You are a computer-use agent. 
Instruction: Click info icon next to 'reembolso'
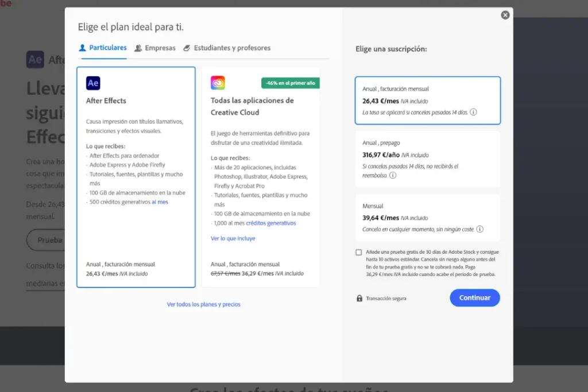(x=393, y=176)
